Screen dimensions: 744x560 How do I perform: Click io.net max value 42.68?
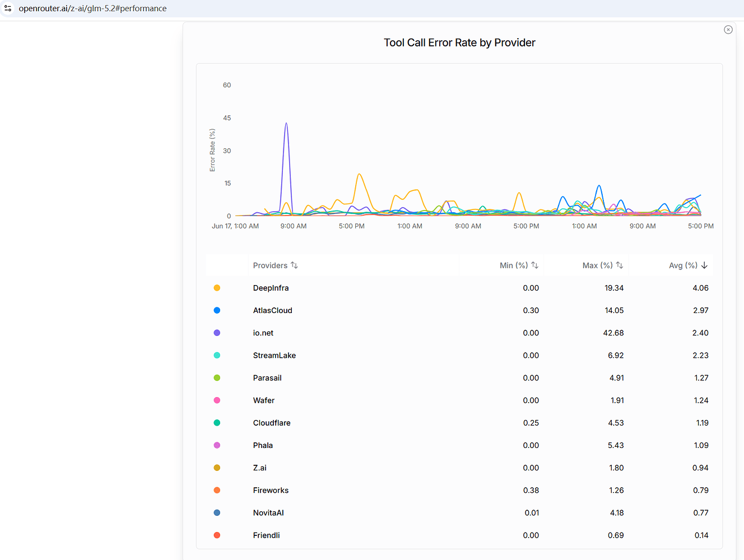tap(613, 333)
